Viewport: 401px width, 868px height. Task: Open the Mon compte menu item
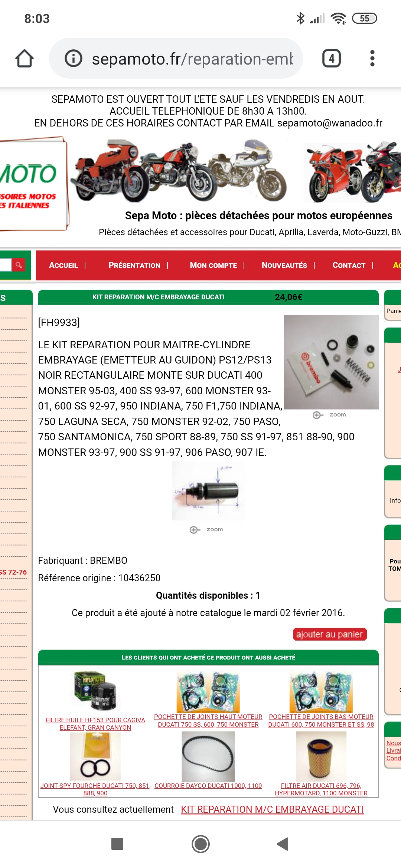click(x=213, y=265)
